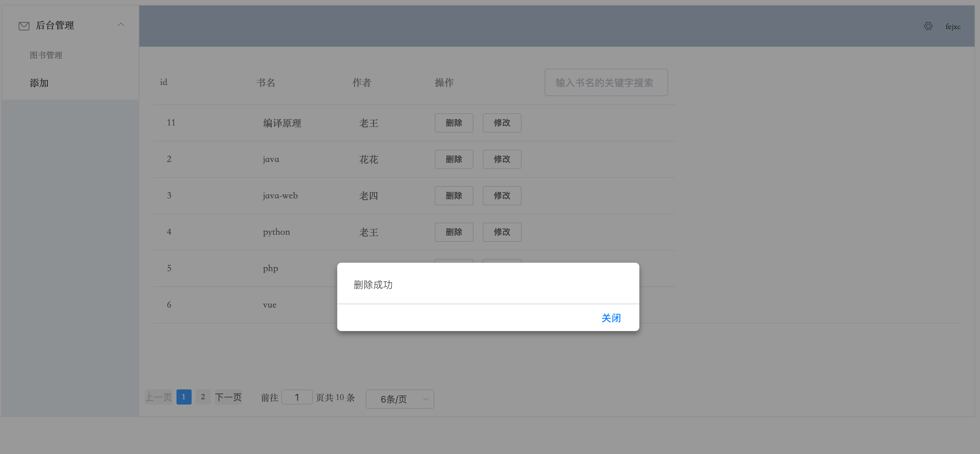This screenshot has height=454, width=980.
Task: Select the 图书管理 sidebar menu item
Action: click(46, 55)
